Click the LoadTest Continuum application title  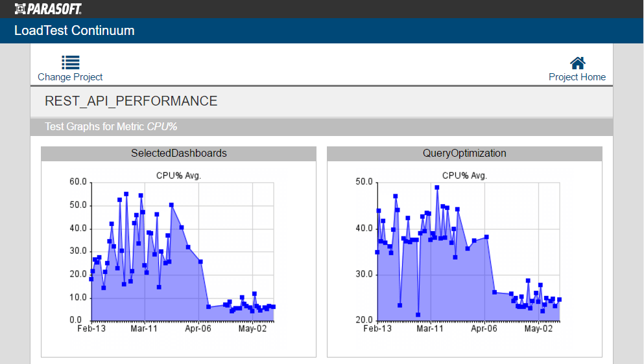click(x=75, y=30)
